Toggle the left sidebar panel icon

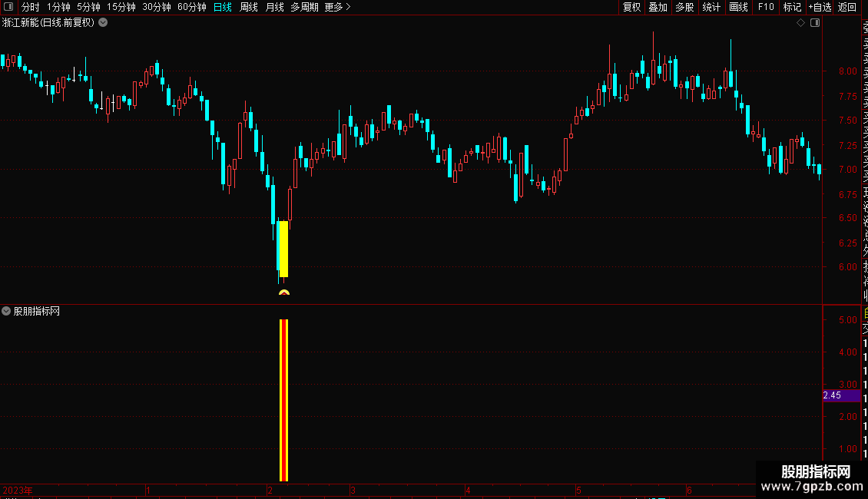click(8, 7)
